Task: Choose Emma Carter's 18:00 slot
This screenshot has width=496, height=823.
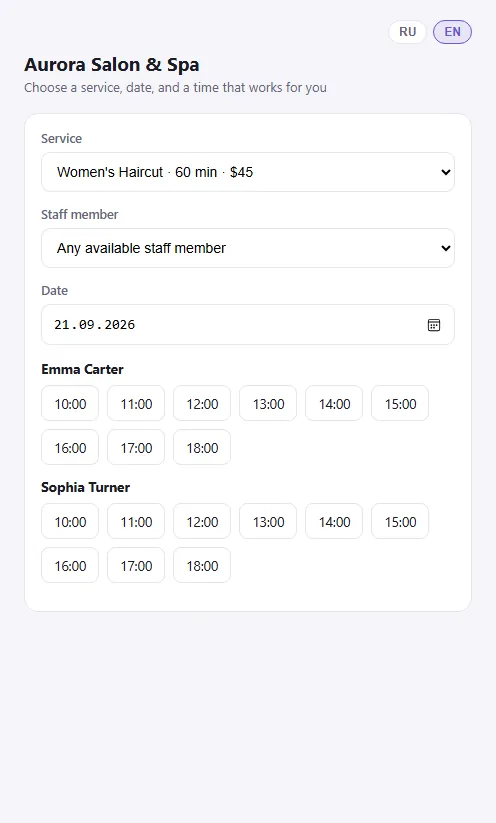Action: (x=202, y=448)
